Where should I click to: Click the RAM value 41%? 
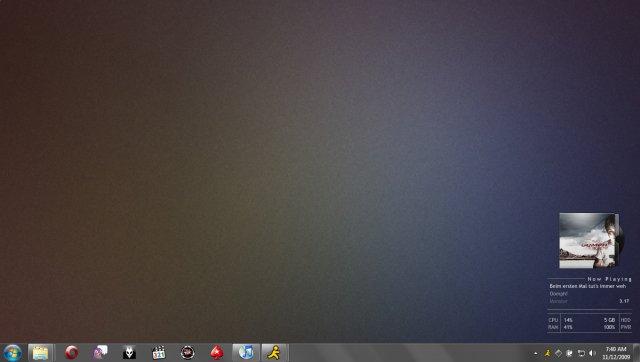568,327
